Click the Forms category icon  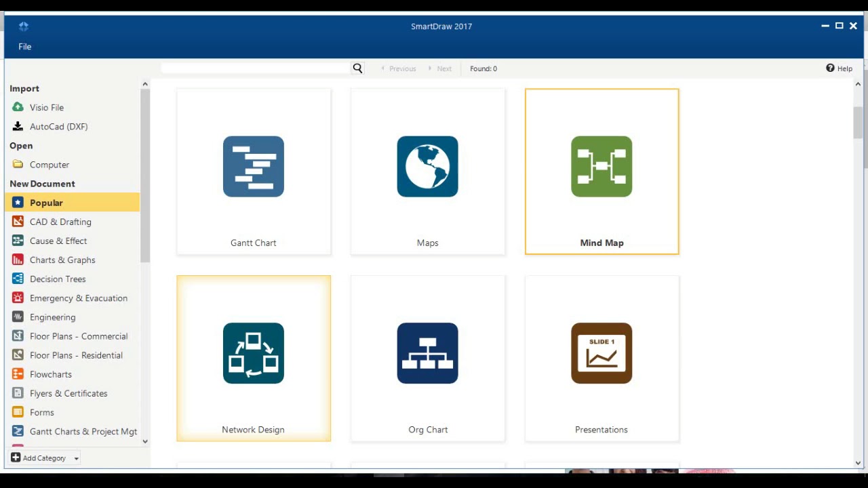(x=18, y=411)
